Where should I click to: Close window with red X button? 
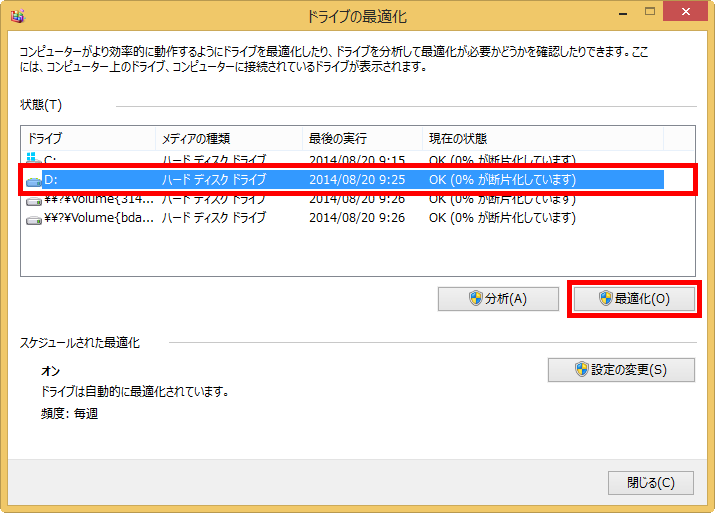[685, 11]
